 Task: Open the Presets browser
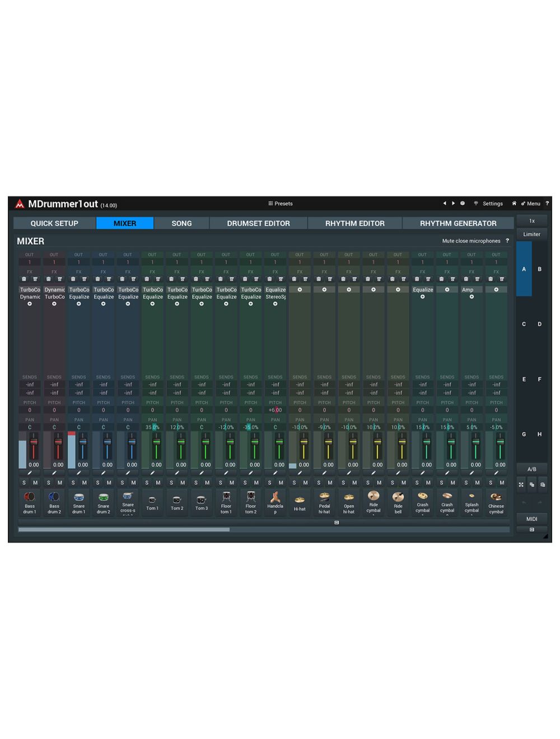(x=281, y=204)
